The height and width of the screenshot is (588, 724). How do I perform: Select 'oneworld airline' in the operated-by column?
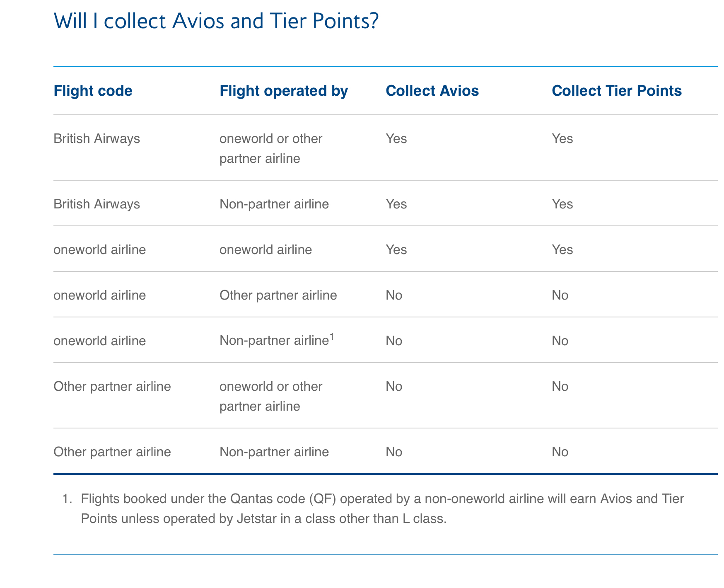point(265,249)
